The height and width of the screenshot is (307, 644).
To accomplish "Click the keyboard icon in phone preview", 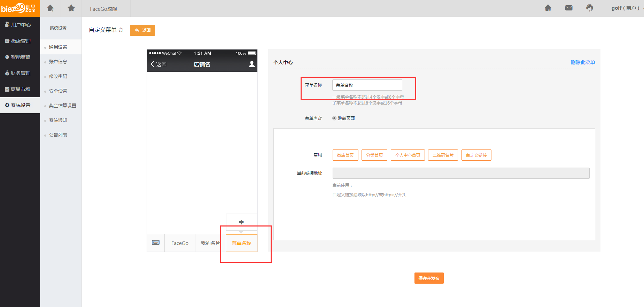I will [156, 243].
